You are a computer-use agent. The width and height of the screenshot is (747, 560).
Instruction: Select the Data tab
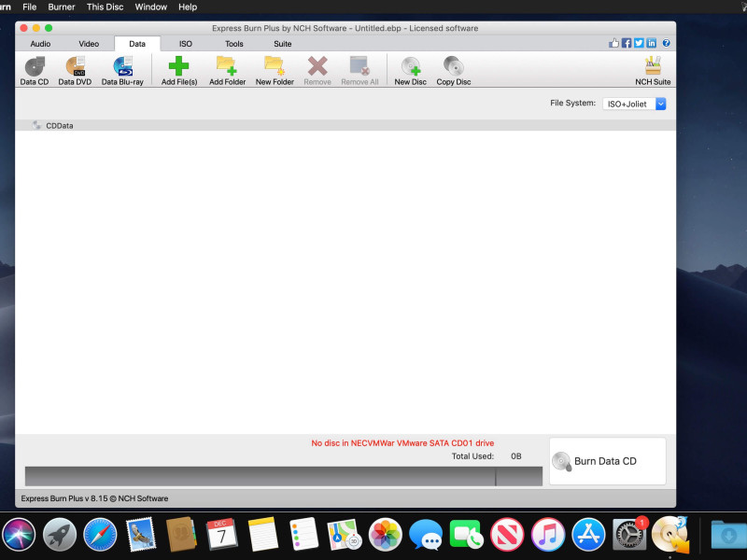point(137,44)
